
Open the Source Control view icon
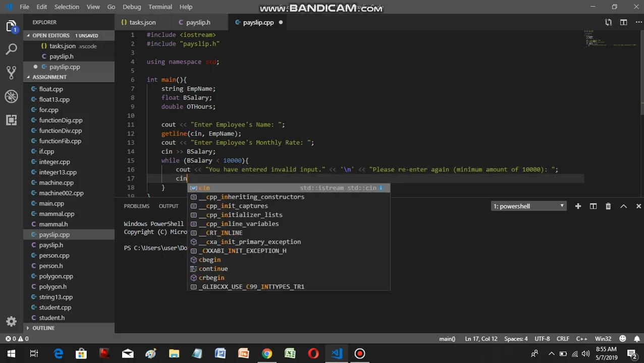point(12,73)
